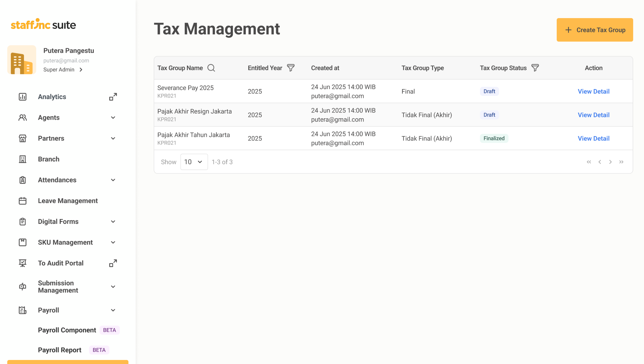The image size is (644, 364).
Task: Expand the Agents menu chevron
Action: point(113,117)
